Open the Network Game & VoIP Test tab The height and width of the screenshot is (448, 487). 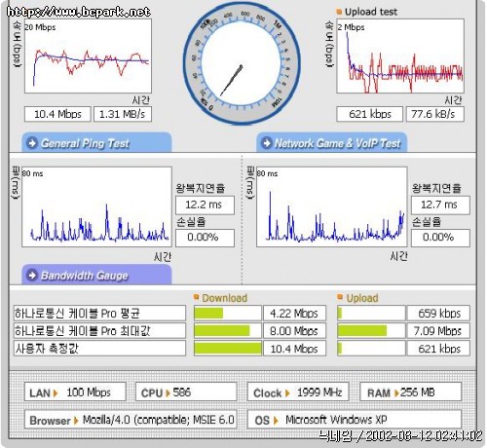coord(331,142)
